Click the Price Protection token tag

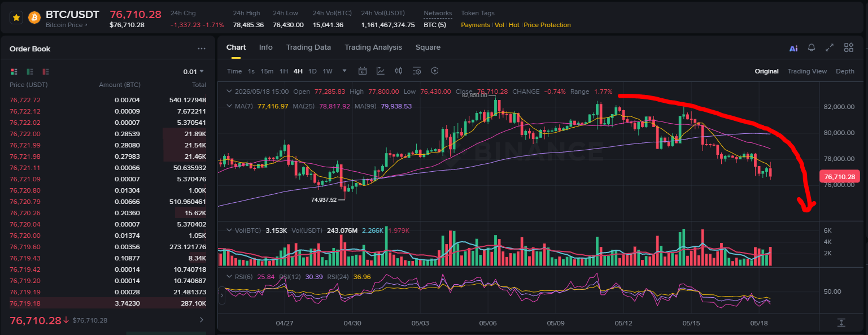click(x=547, y=25)
